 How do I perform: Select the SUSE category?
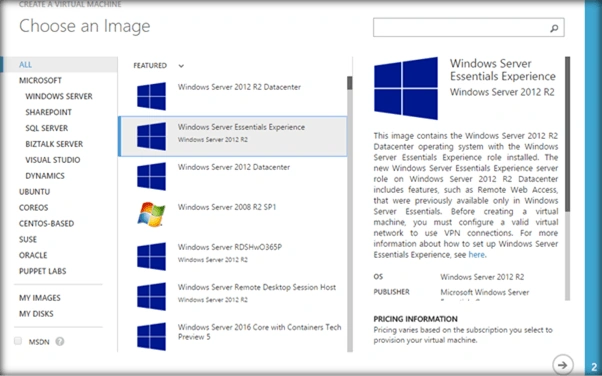28,239
